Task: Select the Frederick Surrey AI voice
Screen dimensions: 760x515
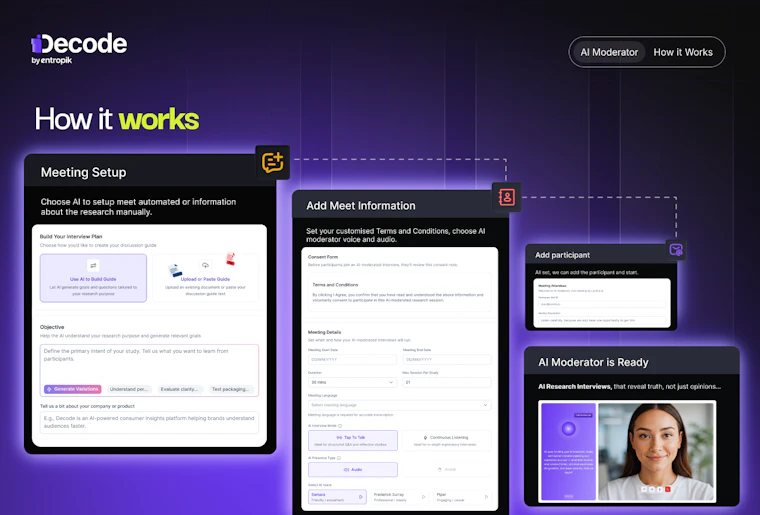Action: (x=400, y=497)
